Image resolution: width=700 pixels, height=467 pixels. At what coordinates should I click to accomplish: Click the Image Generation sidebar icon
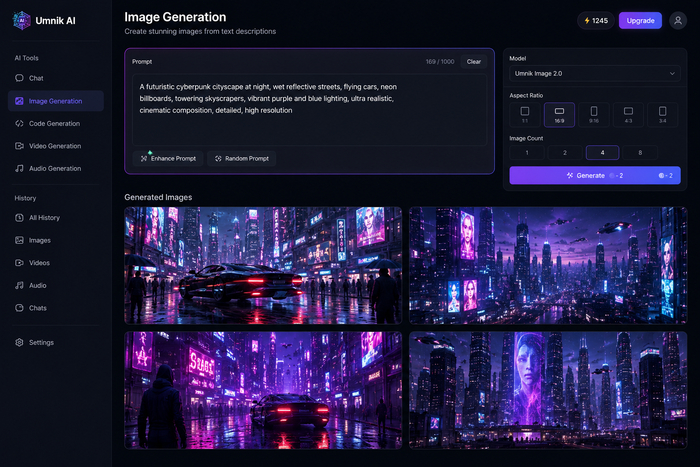(19, 101)
